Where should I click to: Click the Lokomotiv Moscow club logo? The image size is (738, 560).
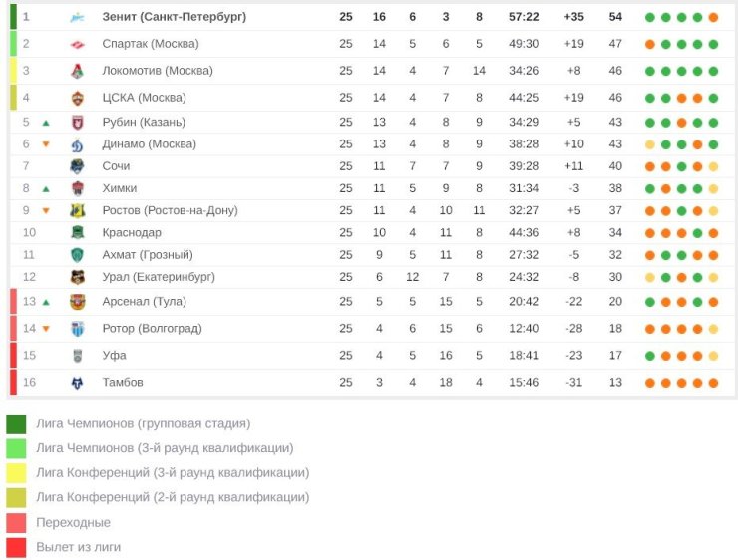click(x=78, y=71)
